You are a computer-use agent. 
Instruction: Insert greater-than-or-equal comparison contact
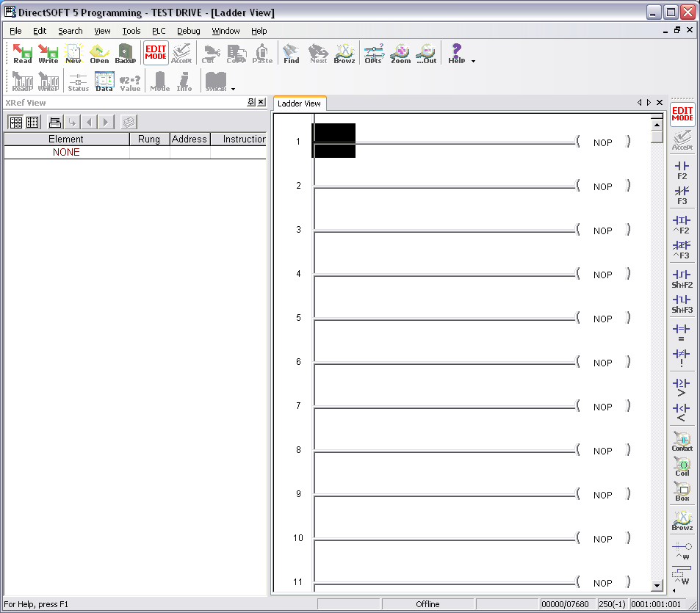pyautogui.click(x=682, y=387)
